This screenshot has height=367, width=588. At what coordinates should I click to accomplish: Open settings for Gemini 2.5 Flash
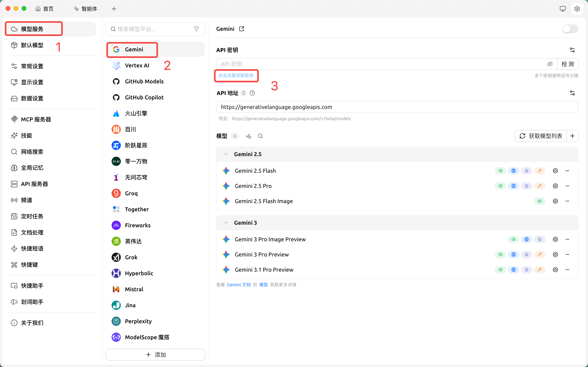tap(555, 171)
